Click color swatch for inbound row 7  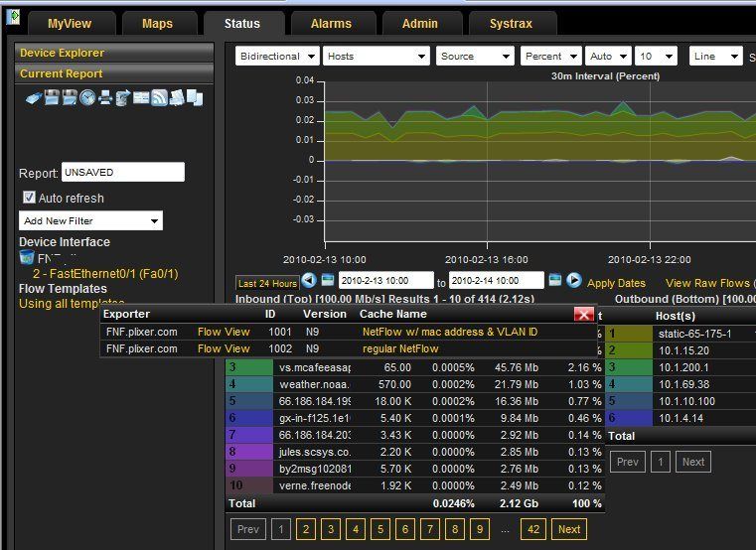[249, 435]
